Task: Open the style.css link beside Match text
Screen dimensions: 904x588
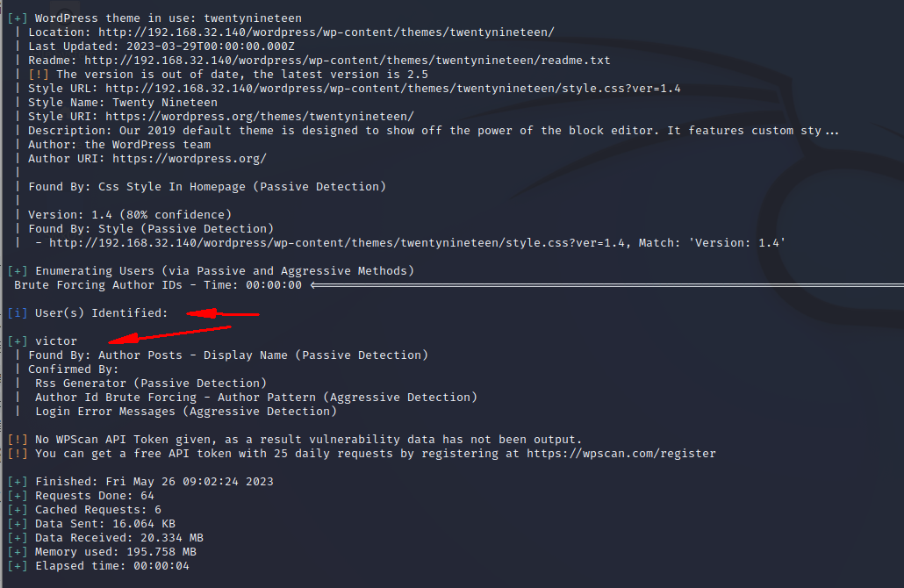Action: pos(340,243)
